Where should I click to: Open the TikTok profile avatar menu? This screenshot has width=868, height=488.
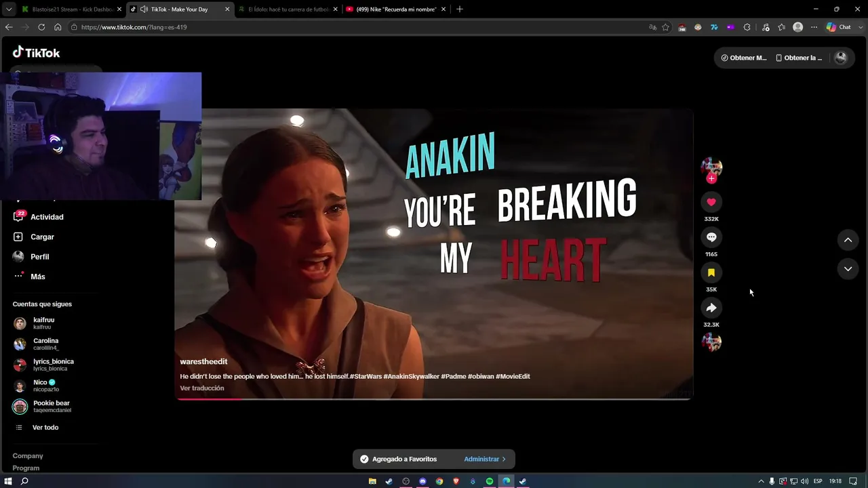pyautogui.click(x=841, y=58)
